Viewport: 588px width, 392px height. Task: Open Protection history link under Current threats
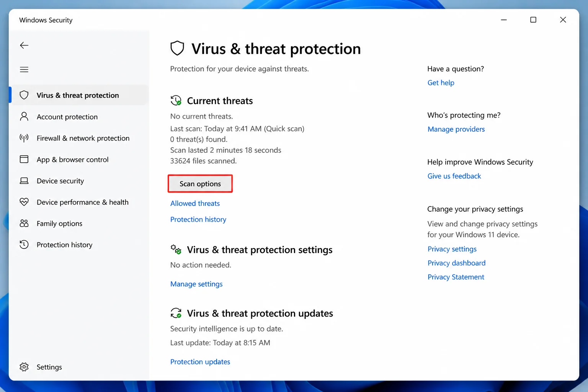point(198,219)
